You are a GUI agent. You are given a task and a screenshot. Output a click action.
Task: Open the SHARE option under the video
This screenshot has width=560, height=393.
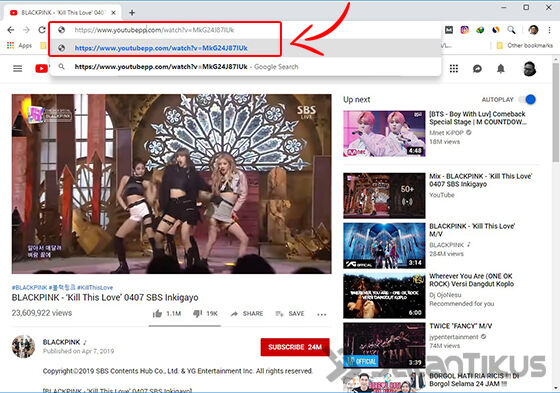click(x=247, y=314)
